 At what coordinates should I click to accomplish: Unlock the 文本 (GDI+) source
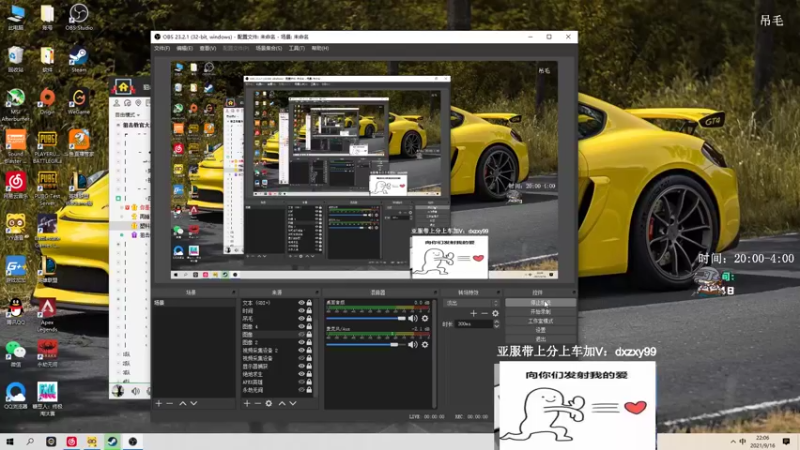click(309, 303)
